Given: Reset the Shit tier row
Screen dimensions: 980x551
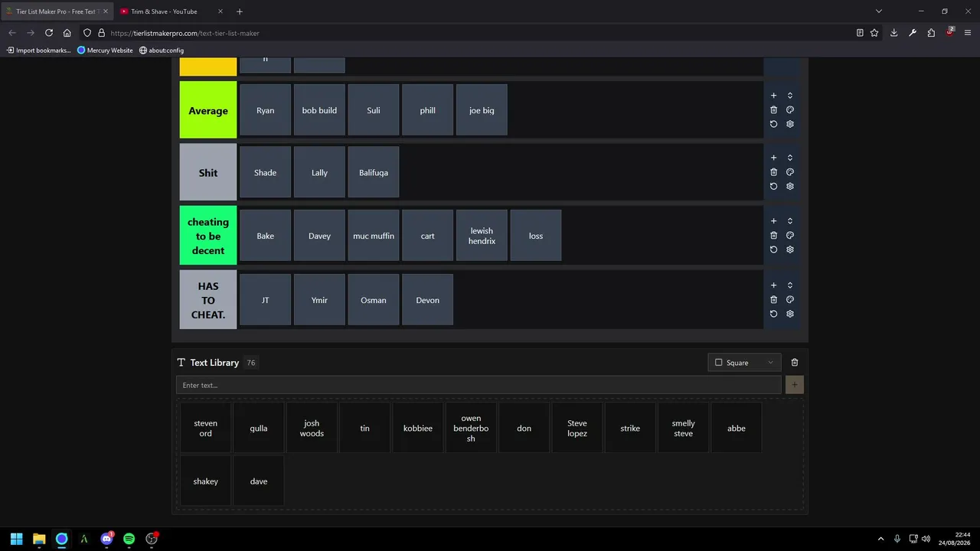Looking at the screenshot, I should coord(773,186).
